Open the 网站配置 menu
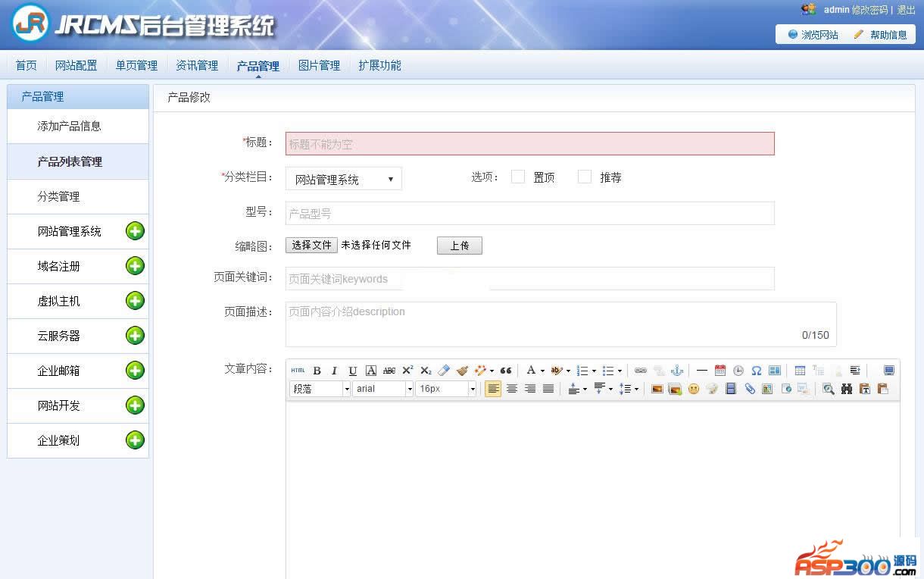 tap(76, 65)
